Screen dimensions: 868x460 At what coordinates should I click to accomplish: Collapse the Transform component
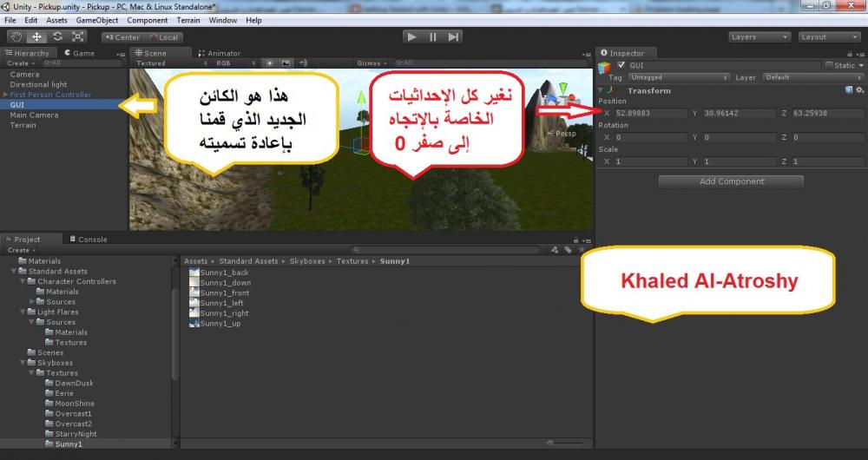coord(601,90)
